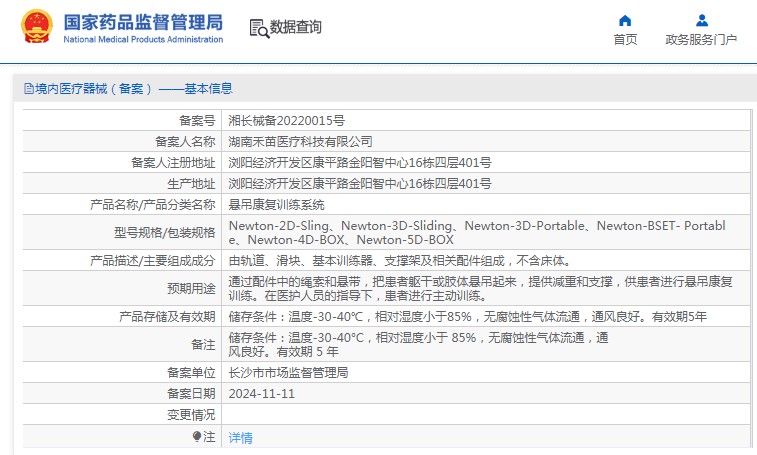This screenshot has width=757, height=455.
Task: Click the 首页 house icon
Action: 625,21
